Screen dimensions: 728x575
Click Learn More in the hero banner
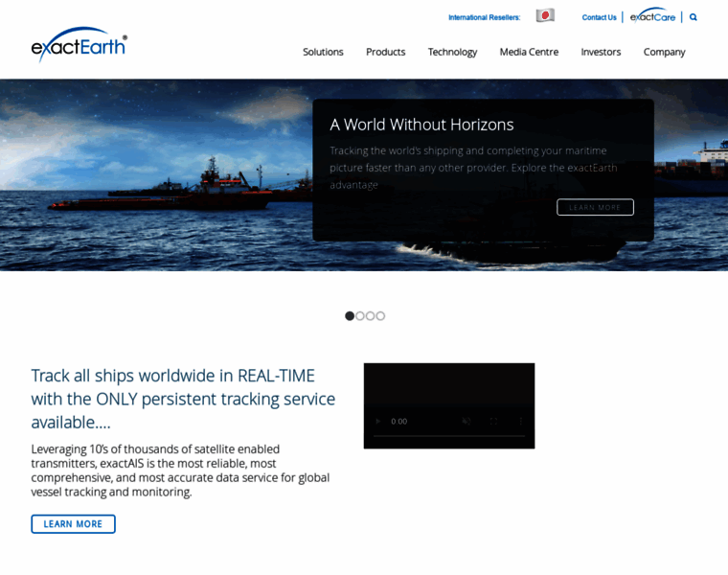pos(595,207)
